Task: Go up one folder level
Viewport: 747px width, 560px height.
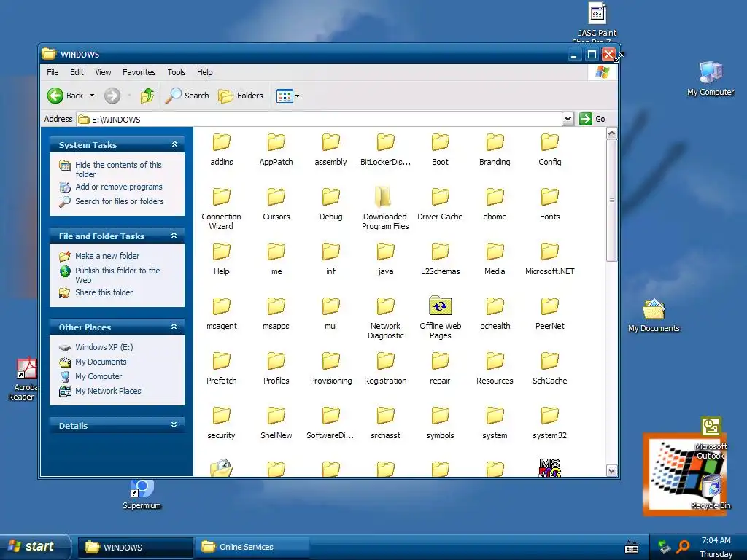Action: tap(147, 96)
